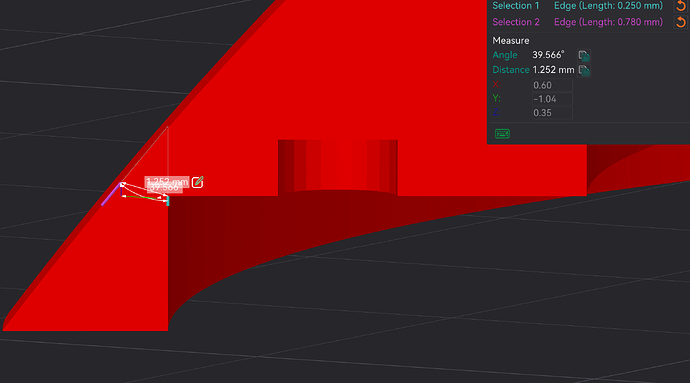Copy the Angle value to the clipboard
690x383 pixels.
coord(584,55)
